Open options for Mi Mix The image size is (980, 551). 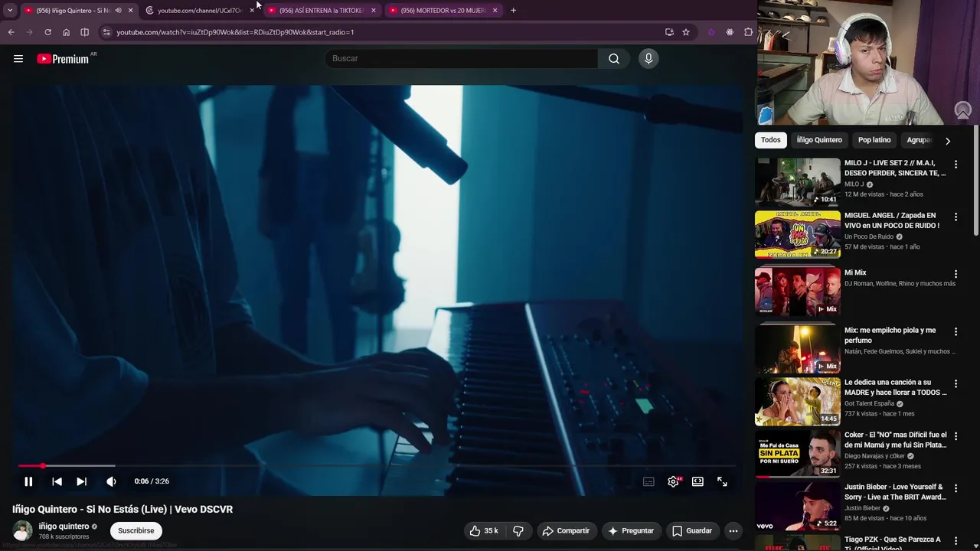point(955,274)
